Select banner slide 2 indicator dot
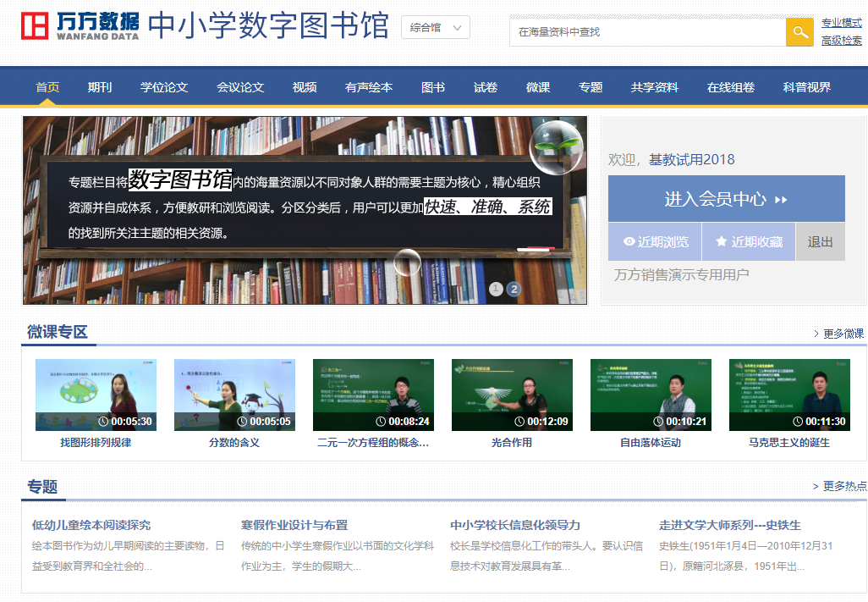Screen dimensions: 868x602 coord(514,289)
